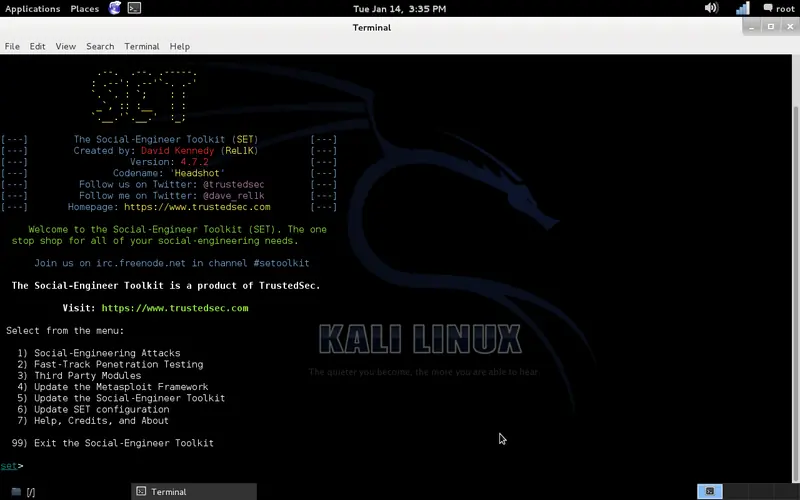Screen dimensions: 800x500
Task: Open the volume speaker icon
Action: coord(711,8)
